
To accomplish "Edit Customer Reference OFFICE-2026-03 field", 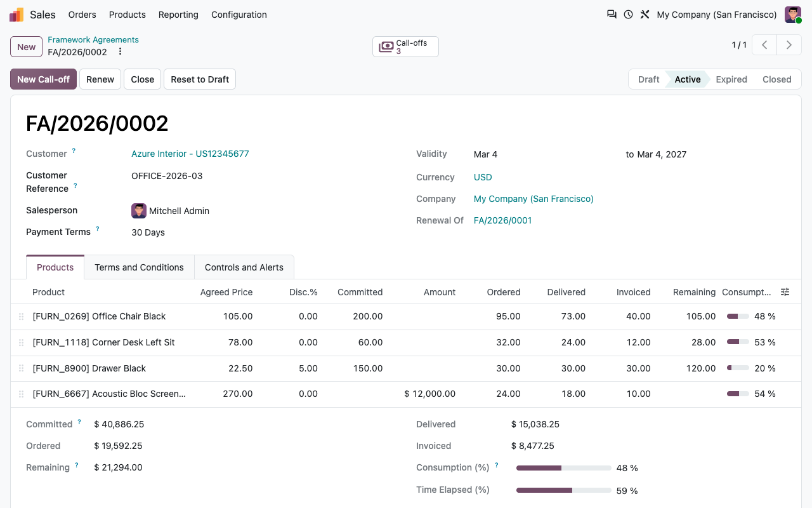I will 167,176.
